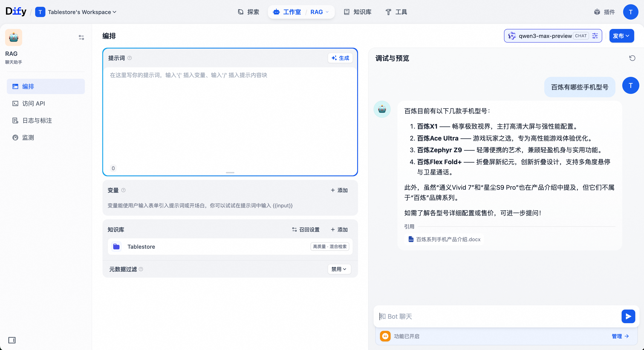Click the help icon beside 元数据过滤
The image size is (644, 350).
point(141,269)
